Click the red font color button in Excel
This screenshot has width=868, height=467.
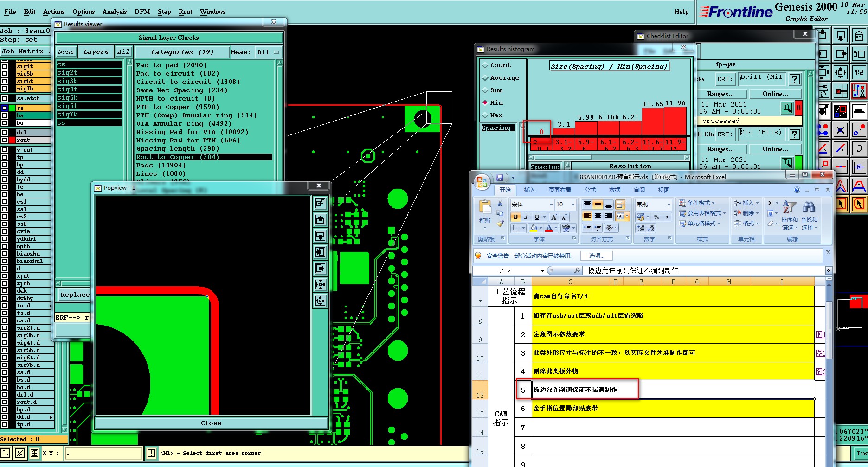tap(549, 228)
